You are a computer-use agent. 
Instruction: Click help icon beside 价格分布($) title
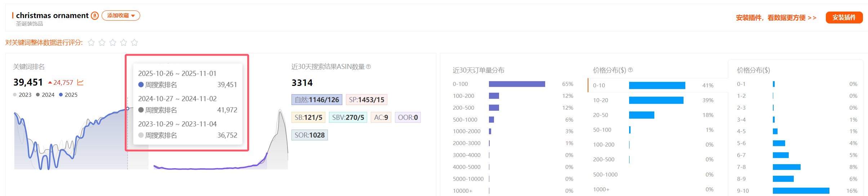(x=630, y=70)
